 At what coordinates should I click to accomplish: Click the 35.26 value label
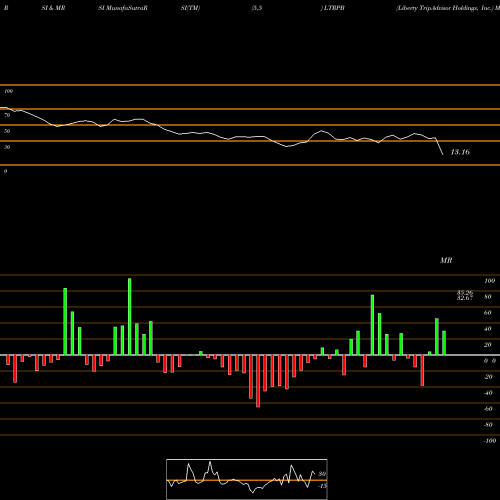coord(465,293)
